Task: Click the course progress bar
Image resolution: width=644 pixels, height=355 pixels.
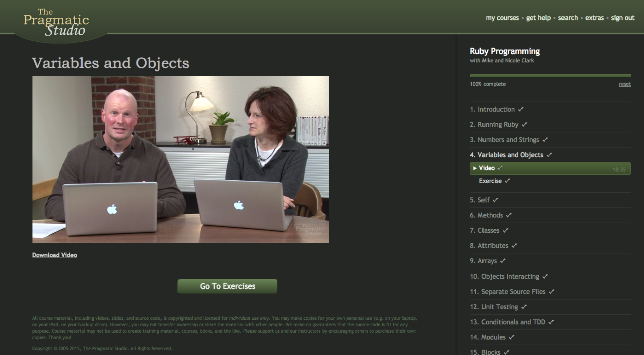Action: click(x=550, y=76)
